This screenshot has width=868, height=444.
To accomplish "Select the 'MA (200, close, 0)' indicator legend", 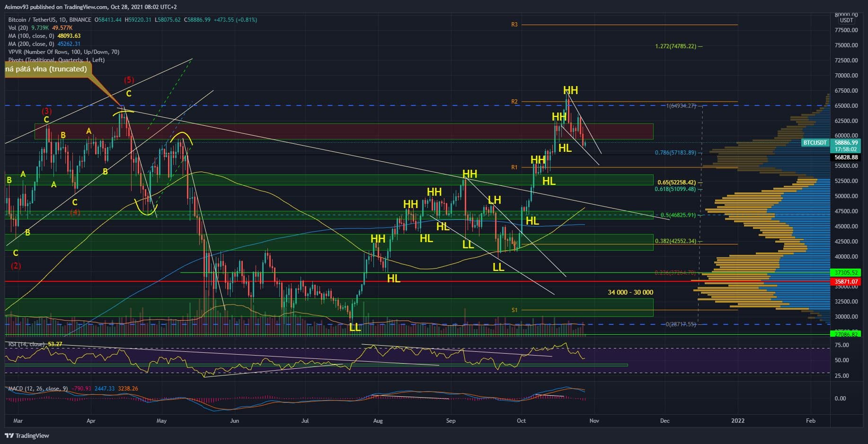I will [x=31, y=44].
